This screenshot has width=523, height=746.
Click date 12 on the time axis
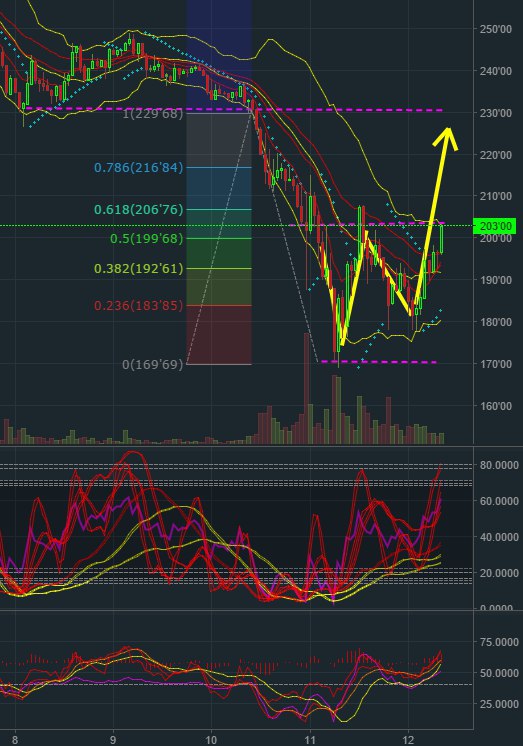[408, 740]
